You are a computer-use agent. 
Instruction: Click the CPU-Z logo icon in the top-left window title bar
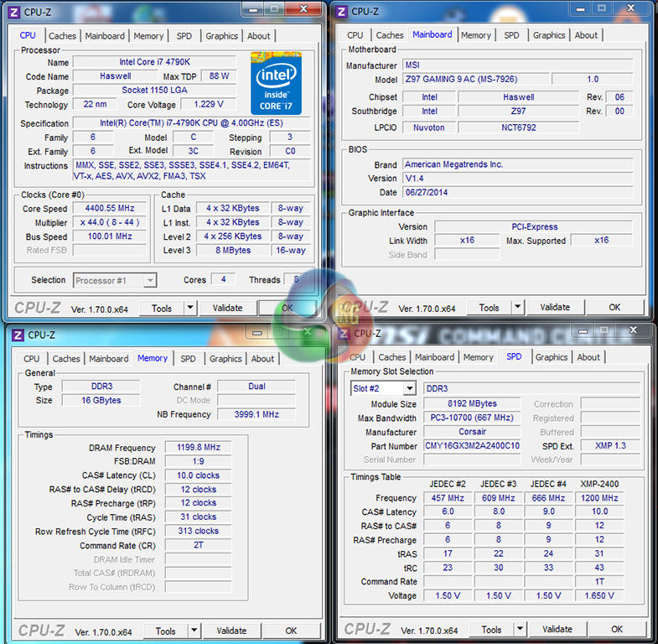[x=14, y=13]
